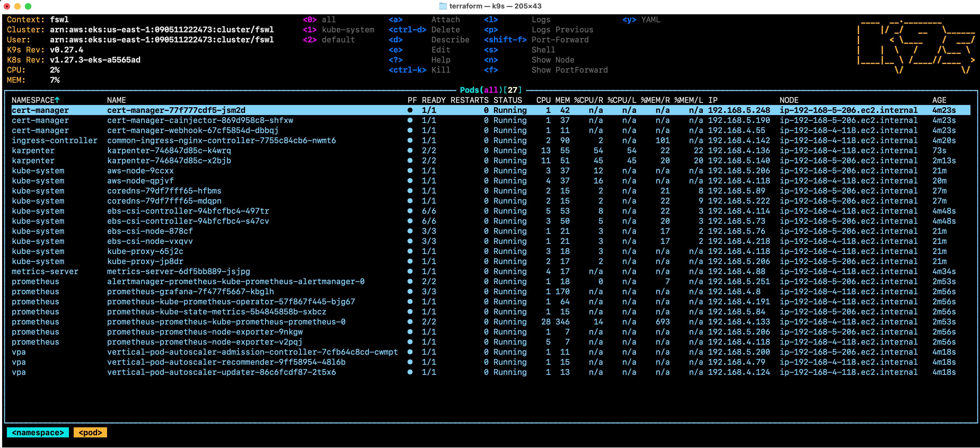
Task: Click the <f> Show PortForward command hint
Action: (546, 70)
